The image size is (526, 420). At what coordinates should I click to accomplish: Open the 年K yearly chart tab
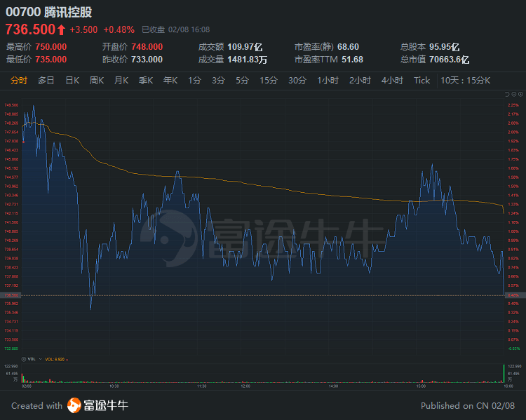(x=170, y=81)
